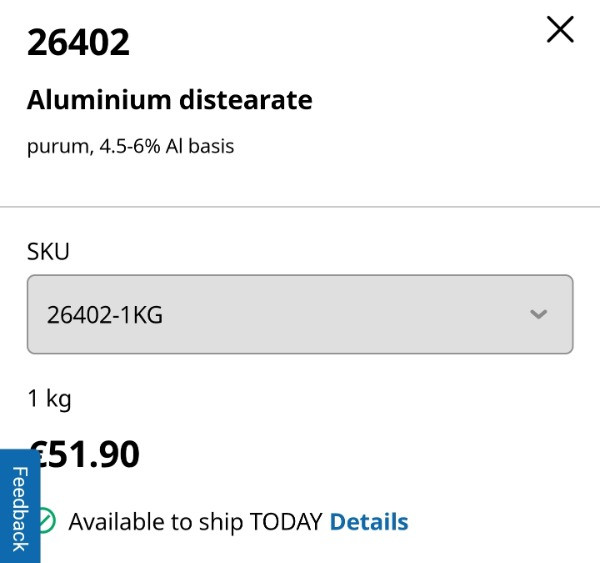600x563 pixels.
Task: Click the Aluminium distearate product title
Action: click(170, 100)
